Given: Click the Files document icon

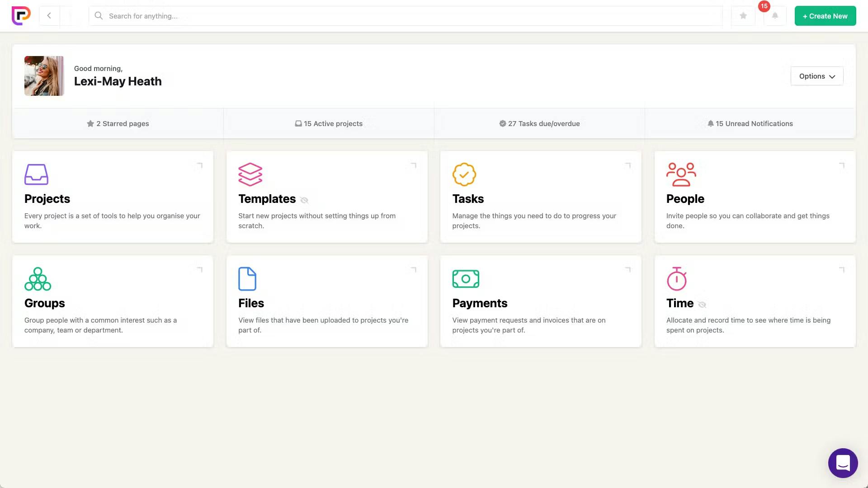Looking at the screenshot, I should 247,279.
